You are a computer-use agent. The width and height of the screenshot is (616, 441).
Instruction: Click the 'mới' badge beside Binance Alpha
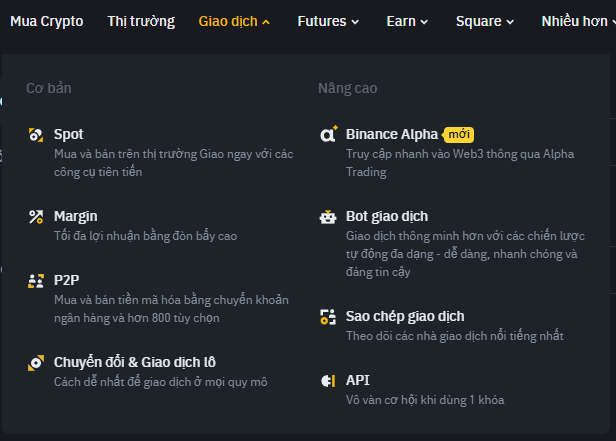click(x=458, y=135)
